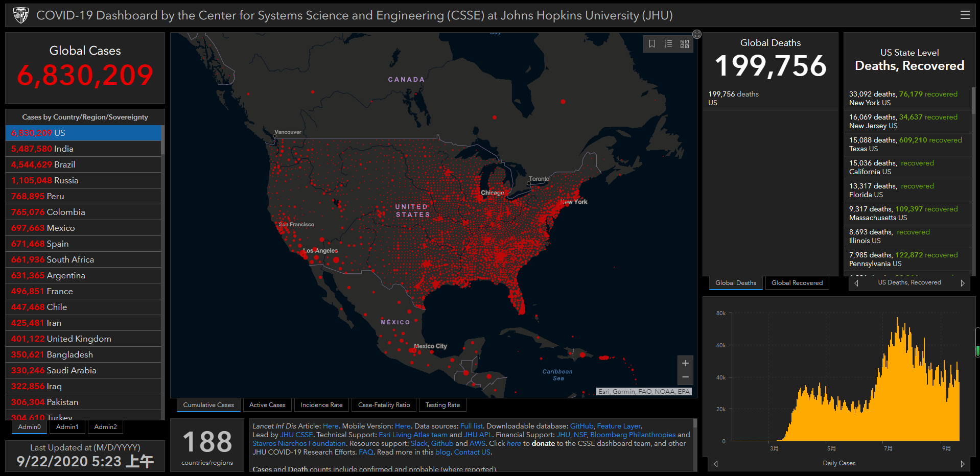Screen dimensions: 980x476
Task: Show the map legend list icon
Action: [668, 44]
